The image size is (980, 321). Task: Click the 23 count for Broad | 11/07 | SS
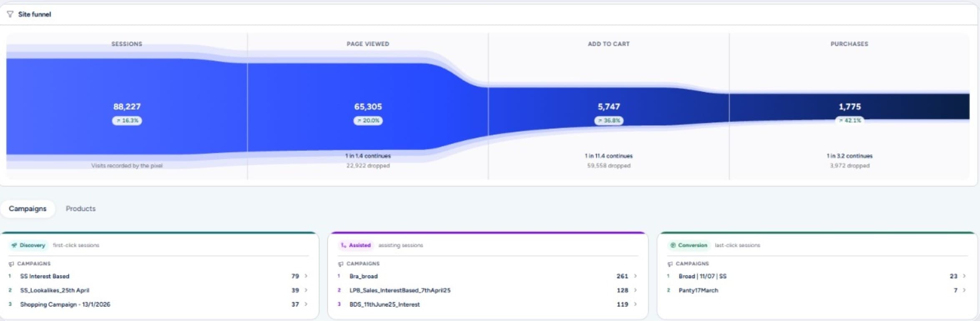click(954, 276)
